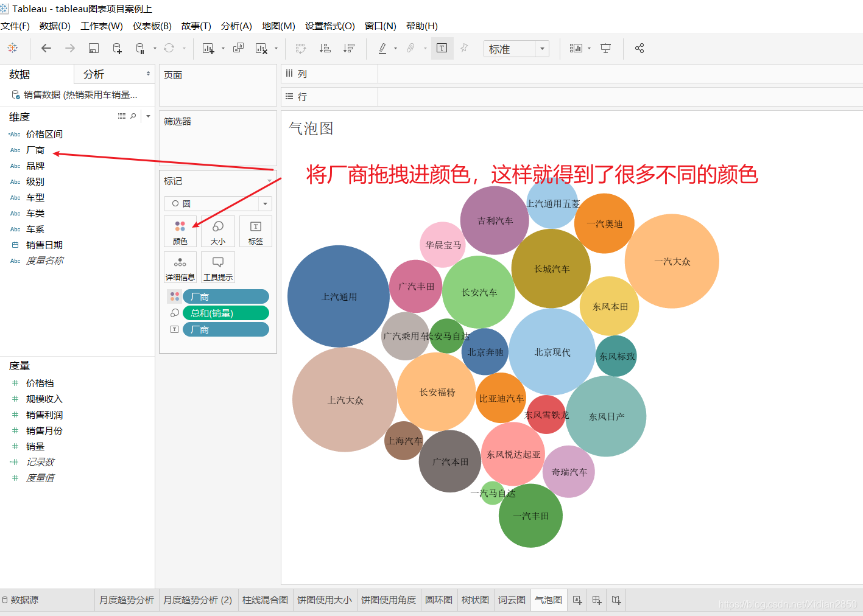Click the 工具提示 marks button

coord(218,267)
